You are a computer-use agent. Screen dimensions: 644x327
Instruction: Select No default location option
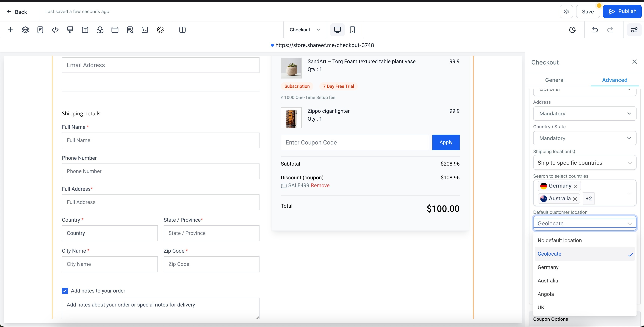(559, 240)
